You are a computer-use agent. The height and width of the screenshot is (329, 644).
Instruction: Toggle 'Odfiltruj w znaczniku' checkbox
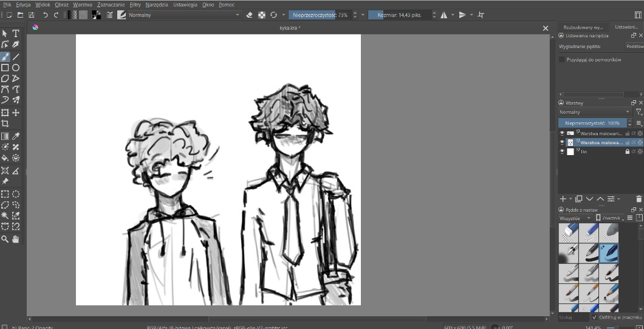pos(594,317)
